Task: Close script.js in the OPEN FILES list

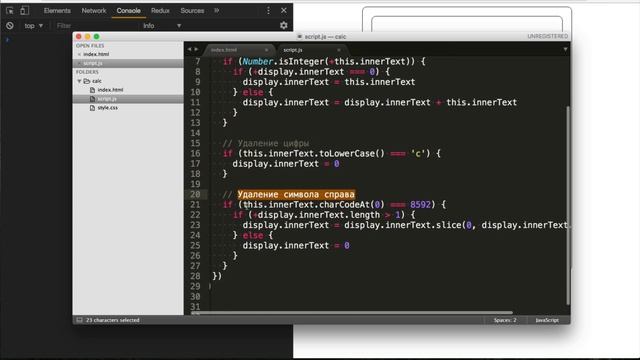Action: pyautogui.click(x=79, y=63)
